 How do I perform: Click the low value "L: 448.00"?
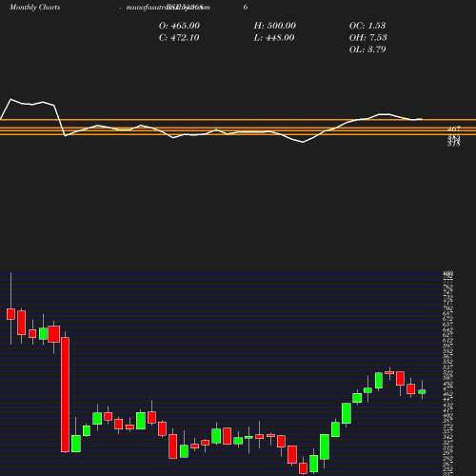274,38
